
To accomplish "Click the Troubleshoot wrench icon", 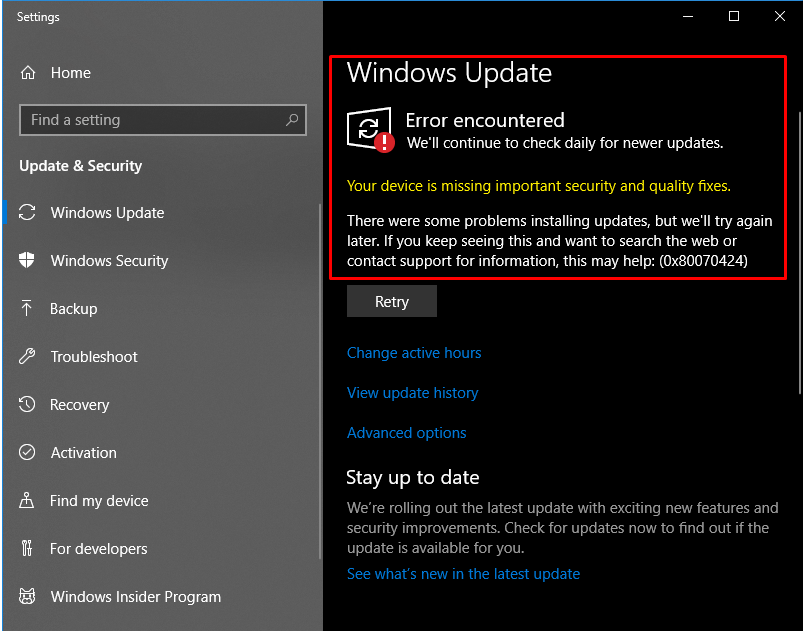I will tap(27, 356).
